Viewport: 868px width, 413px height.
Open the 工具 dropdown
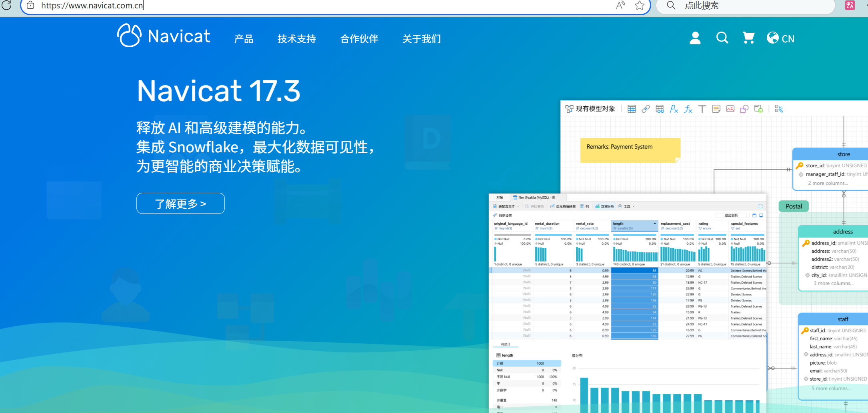626,206
